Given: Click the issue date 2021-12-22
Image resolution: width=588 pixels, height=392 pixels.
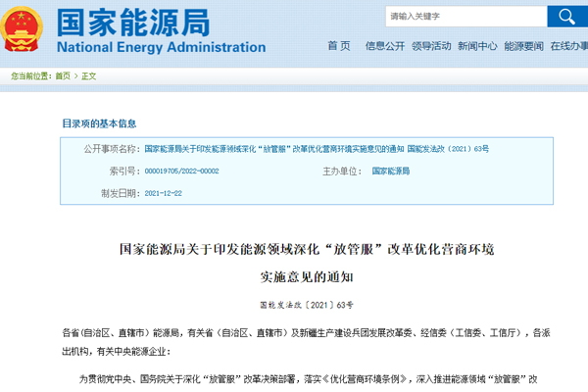Looking at the screenshot, I should coord(163,193).
